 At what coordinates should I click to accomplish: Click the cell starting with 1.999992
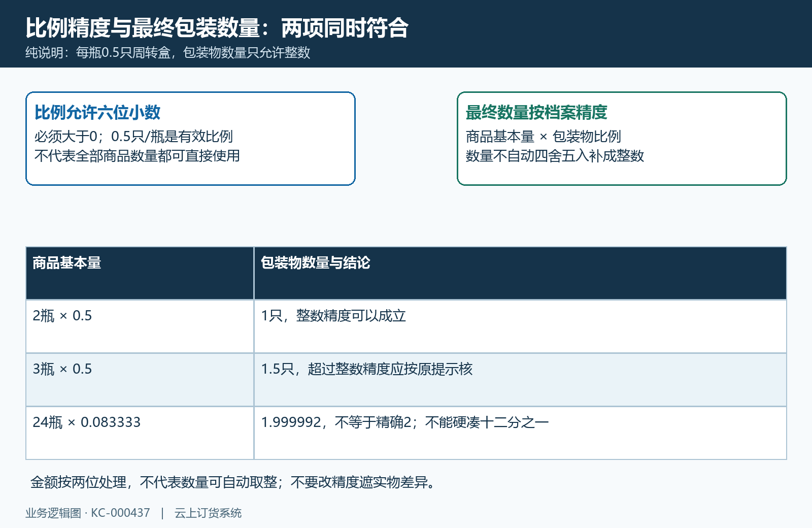(x=520, y=433)
